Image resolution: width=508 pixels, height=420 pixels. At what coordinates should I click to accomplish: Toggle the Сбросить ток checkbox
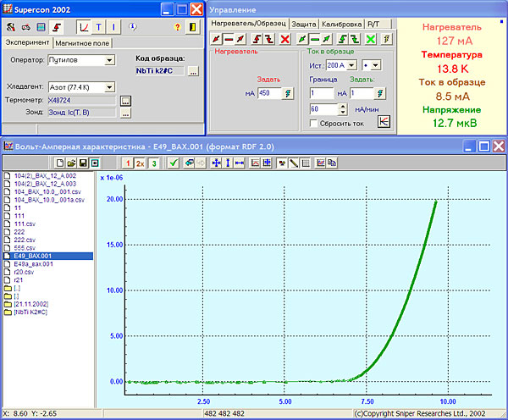tap(313, 124)
